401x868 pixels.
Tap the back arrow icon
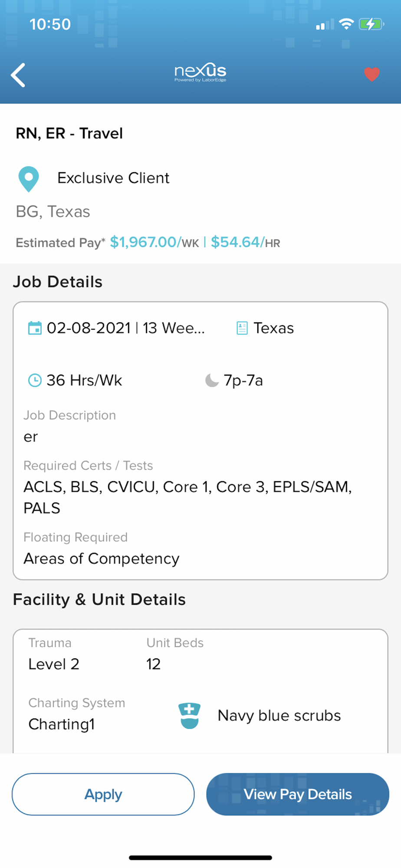point(18,75)
